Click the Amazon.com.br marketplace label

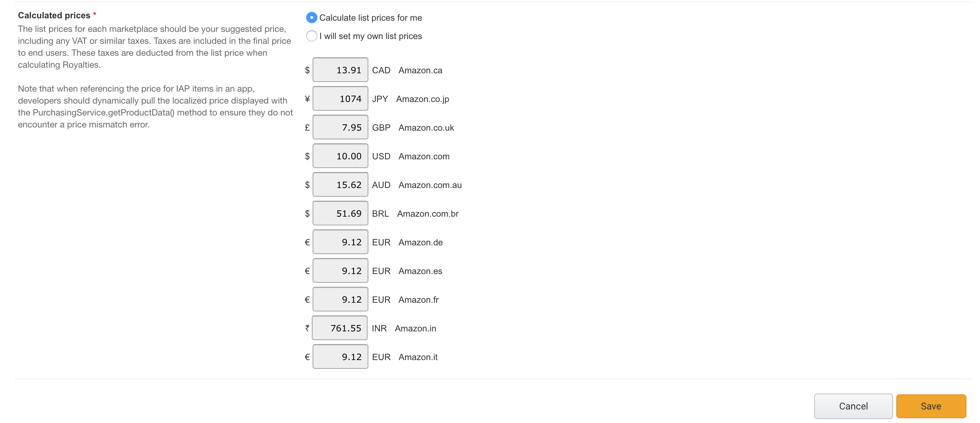pyautogui.click(x=428, y=213)
